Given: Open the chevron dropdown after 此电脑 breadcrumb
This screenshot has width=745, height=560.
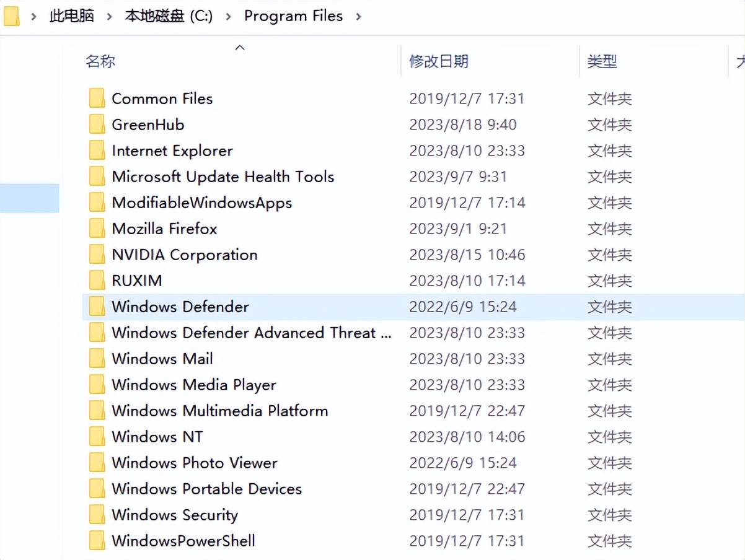Looking at the screenshot, I should tap(110, 17).
